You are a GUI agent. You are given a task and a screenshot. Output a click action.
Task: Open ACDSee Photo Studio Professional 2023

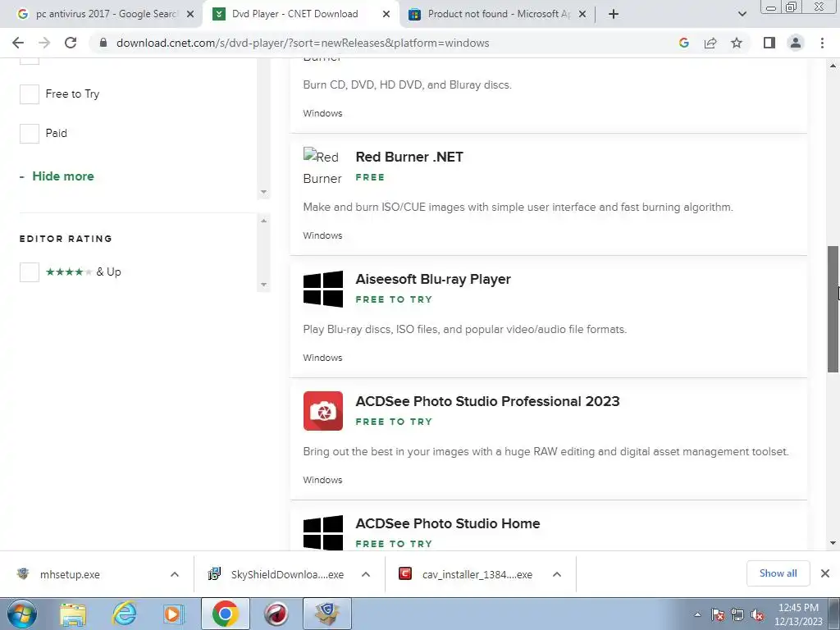click(x=487, y=401)
